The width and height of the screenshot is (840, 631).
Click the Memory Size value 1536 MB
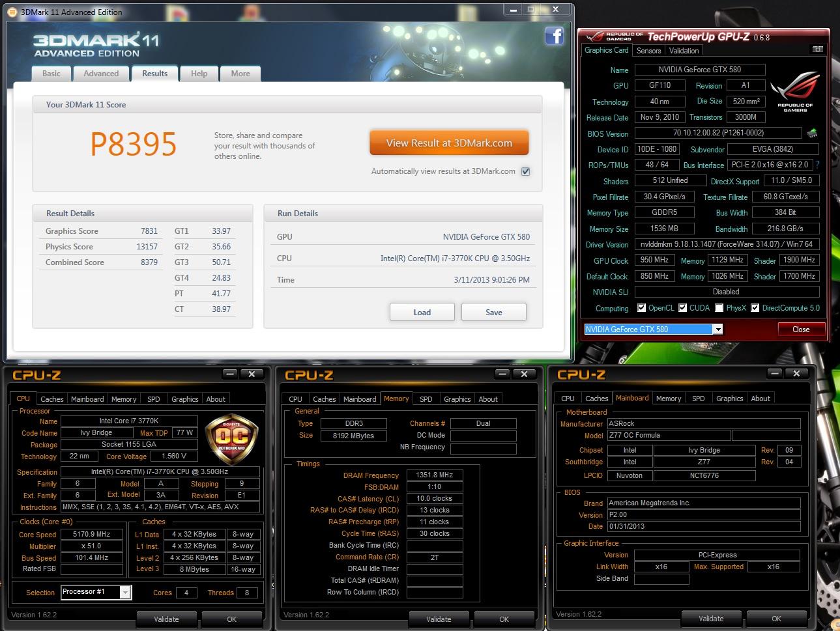664,229
